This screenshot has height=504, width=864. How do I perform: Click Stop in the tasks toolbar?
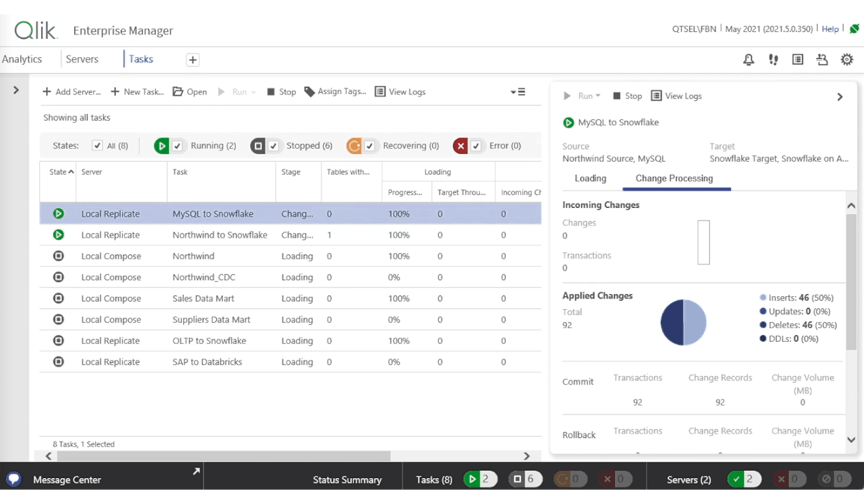tap(281, 92)
